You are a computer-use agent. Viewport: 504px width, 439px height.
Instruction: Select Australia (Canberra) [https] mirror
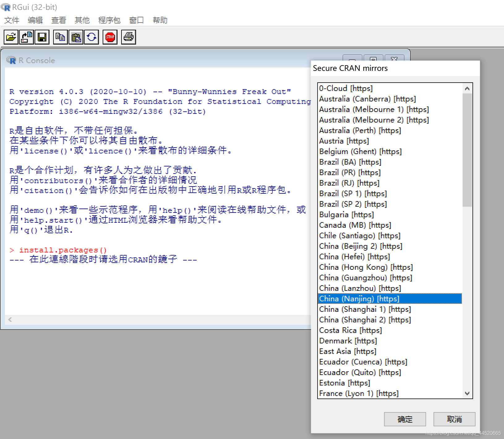[390, 99]
